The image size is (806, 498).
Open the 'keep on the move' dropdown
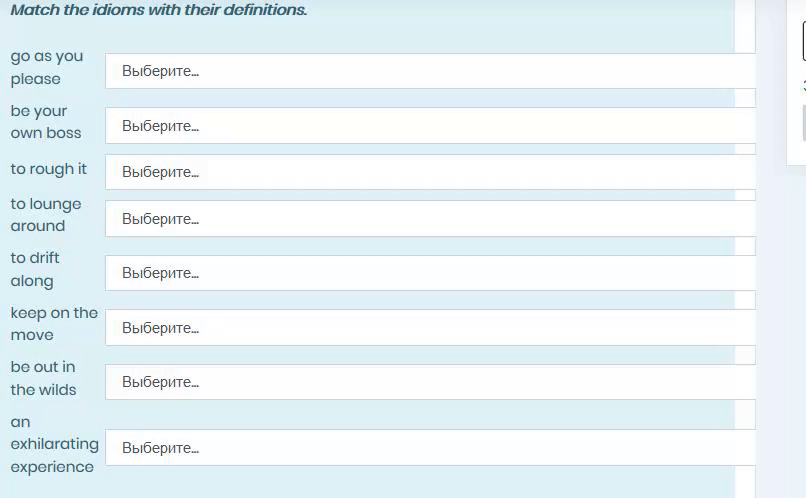tap(430, 327)
